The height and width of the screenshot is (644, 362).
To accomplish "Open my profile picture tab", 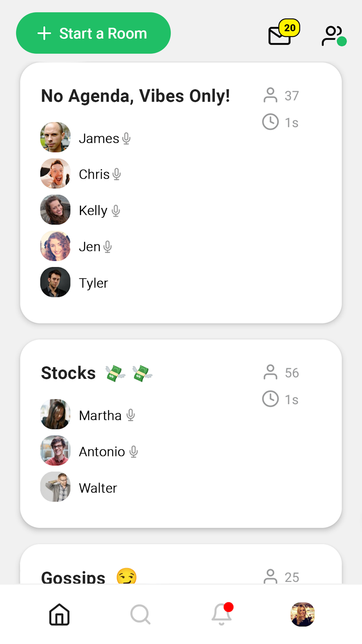I will (x=303, y=614).
